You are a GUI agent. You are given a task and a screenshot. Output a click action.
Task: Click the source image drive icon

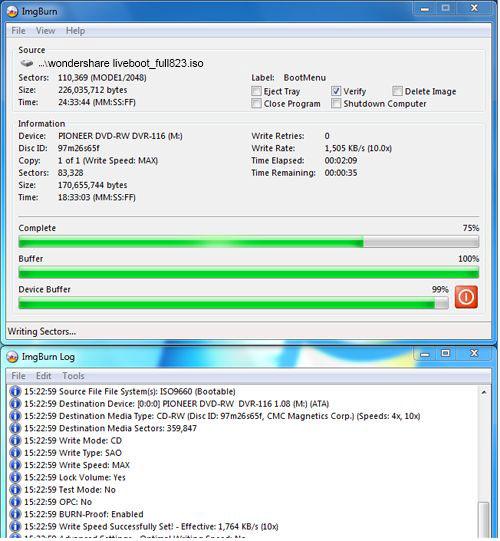pyautogui.click(x=27, y=63)
